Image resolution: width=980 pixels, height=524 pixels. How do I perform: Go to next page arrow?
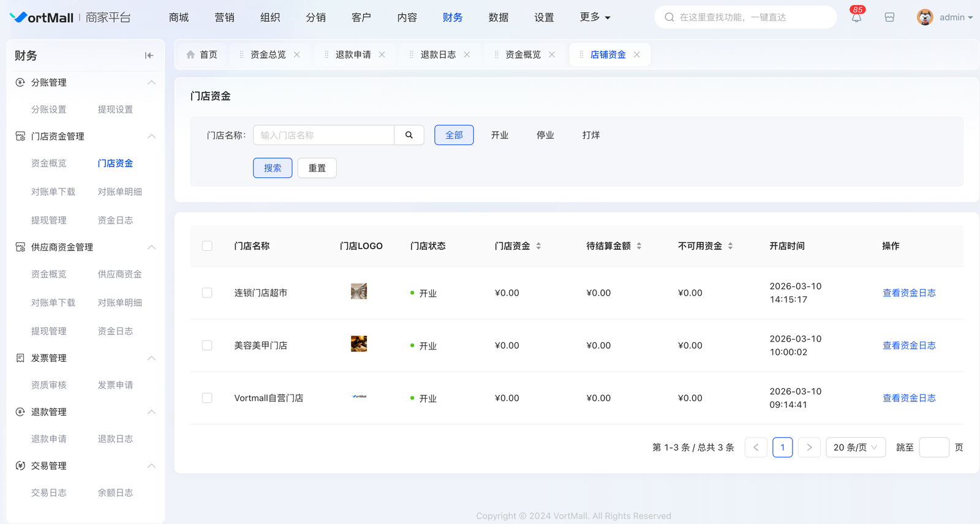[809, 447]
